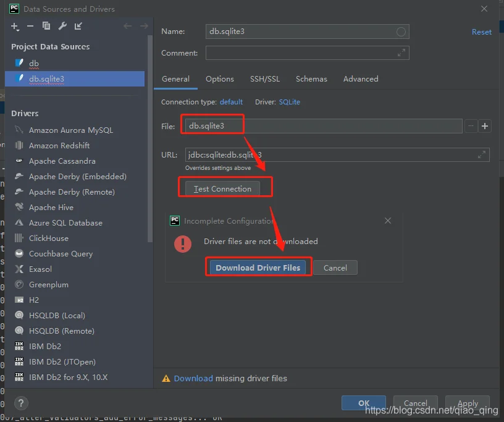Choose IBM Db2 driver
The width and height of the screenshot is (504, 422).
click(76, 346)
